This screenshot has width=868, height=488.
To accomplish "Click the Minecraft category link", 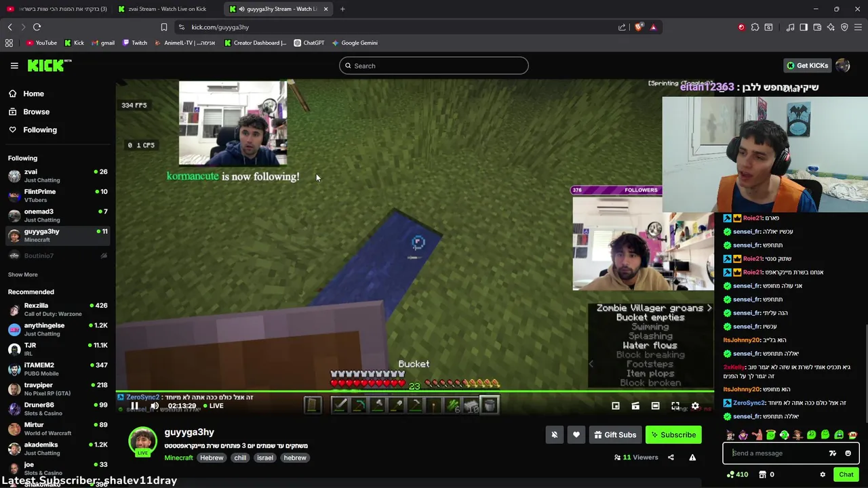I will [178, 457].
